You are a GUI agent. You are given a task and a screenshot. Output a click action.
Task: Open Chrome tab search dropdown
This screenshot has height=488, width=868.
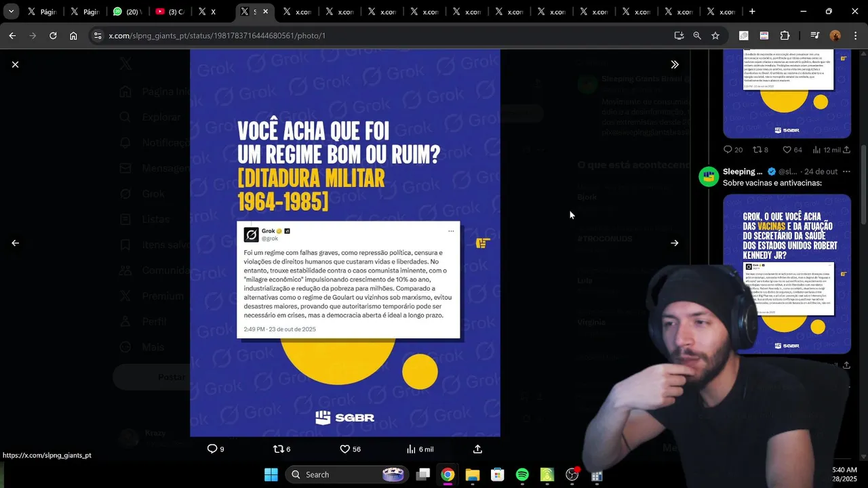(11, 12)
